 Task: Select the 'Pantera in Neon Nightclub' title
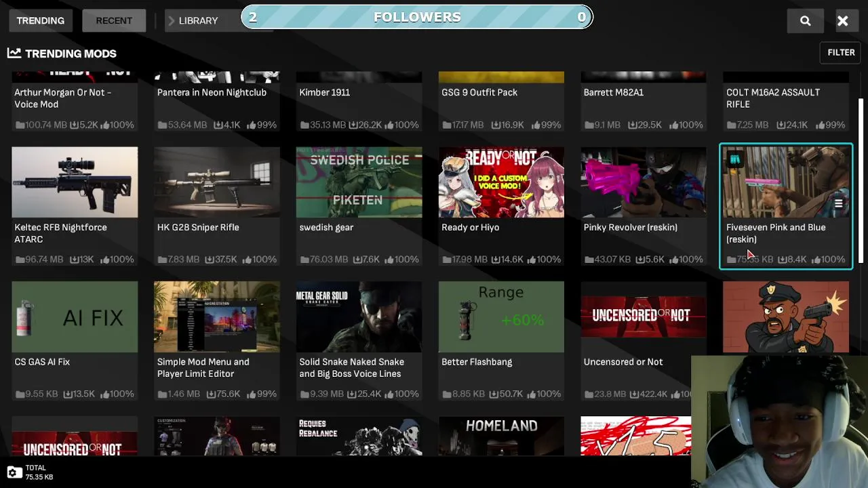(212, 92)
